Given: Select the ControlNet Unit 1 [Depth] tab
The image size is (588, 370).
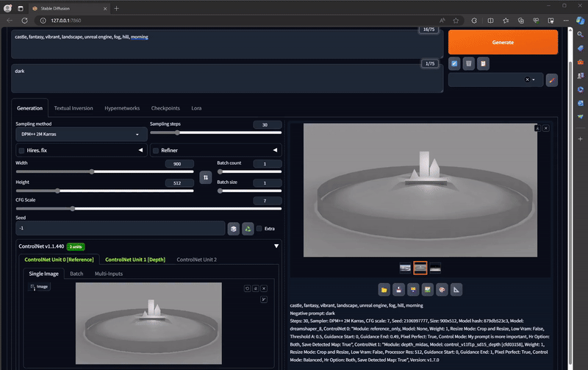Looking at the screenshot, I should click(135, 259).
